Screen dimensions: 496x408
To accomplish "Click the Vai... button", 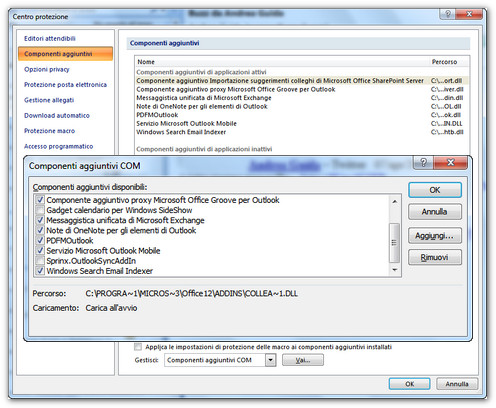I will 303,360.
